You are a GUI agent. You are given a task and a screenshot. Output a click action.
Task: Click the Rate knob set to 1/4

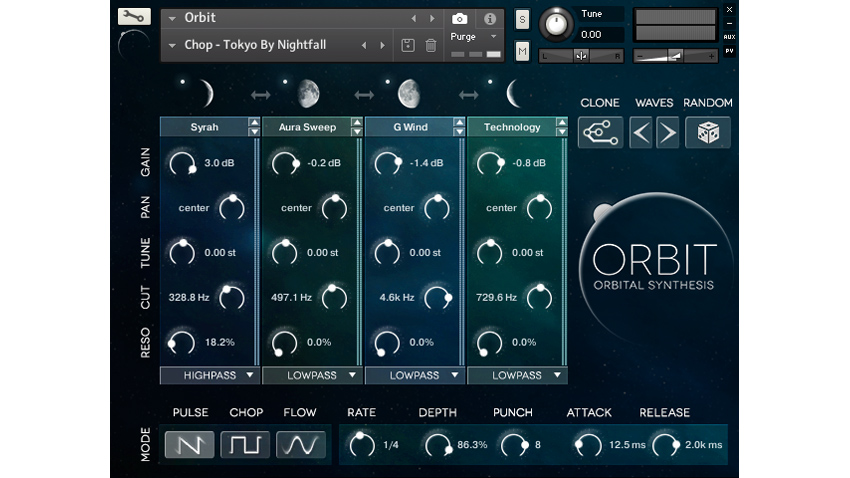pos(362,445)
